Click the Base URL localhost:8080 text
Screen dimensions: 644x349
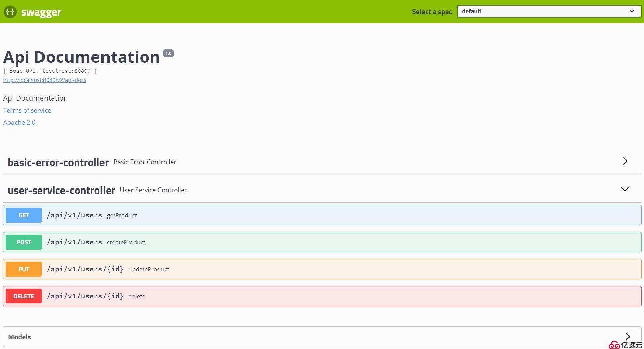coord(50,71)
